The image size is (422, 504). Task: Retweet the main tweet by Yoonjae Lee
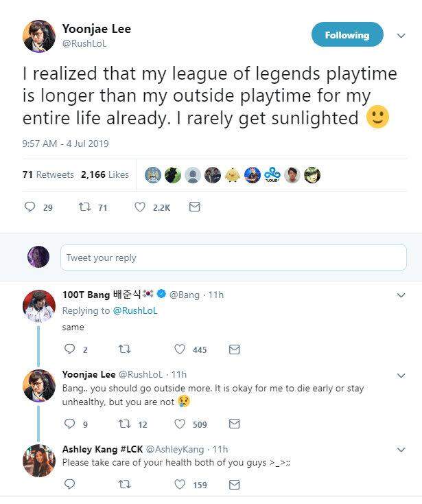pyautogui.click(x=84, y=207)
